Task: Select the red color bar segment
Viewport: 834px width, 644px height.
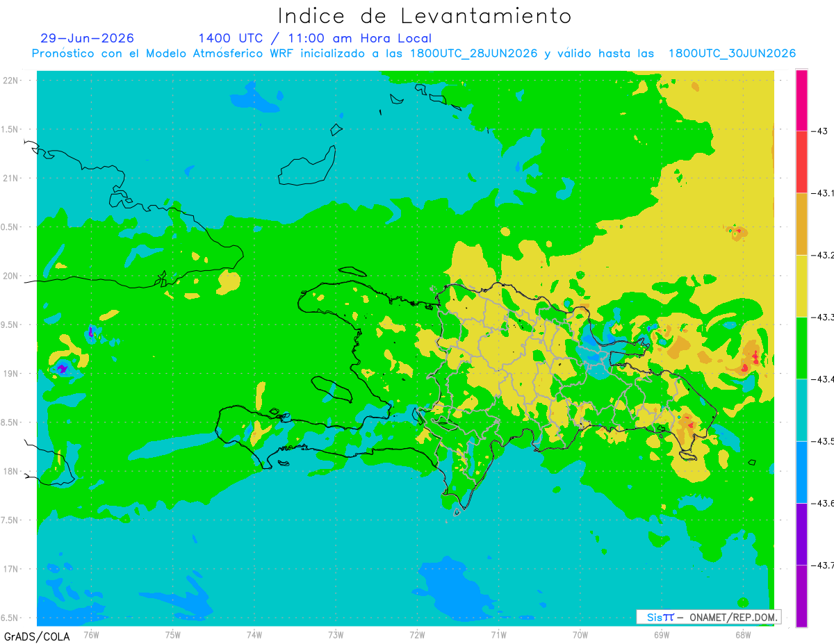Action: [801, 162]
